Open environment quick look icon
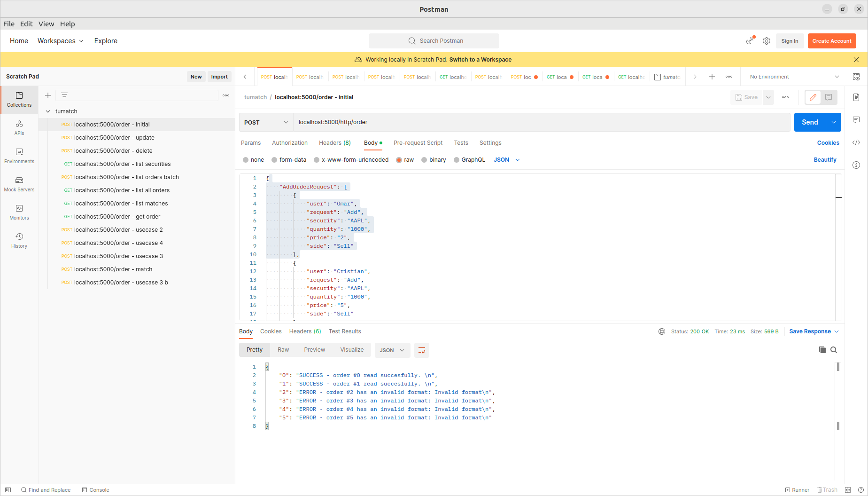The height and width of the screenshot is (496, 868). pyautogui.click(x=856, y=77)
